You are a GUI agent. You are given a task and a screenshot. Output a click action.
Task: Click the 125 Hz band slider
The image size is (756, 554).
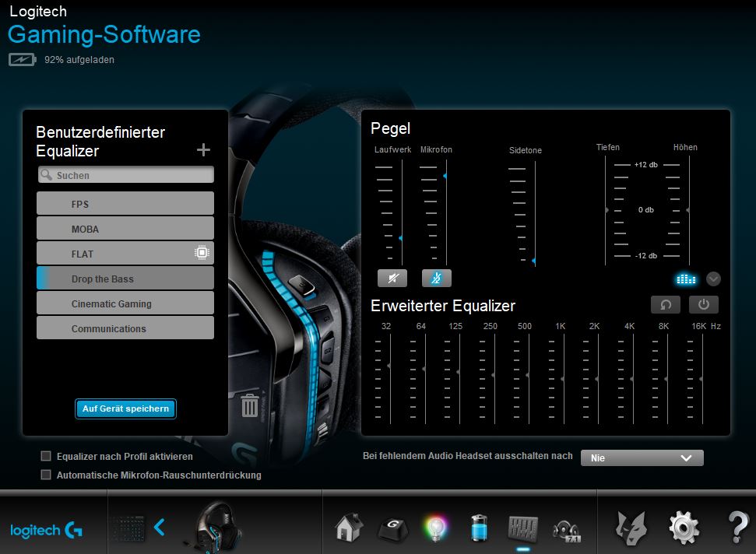click(x=458, y=372)
